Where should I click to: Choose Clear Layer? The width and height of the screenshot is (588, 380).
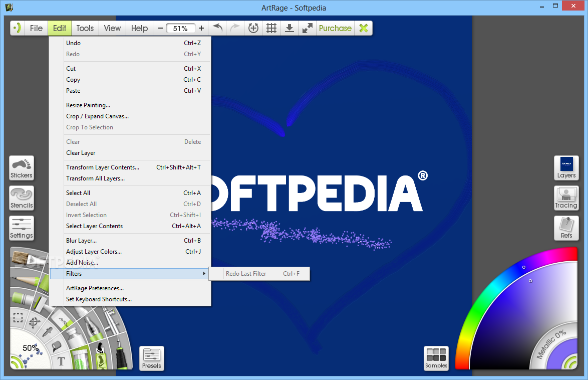pyautogui.click(x=131, y=153)
